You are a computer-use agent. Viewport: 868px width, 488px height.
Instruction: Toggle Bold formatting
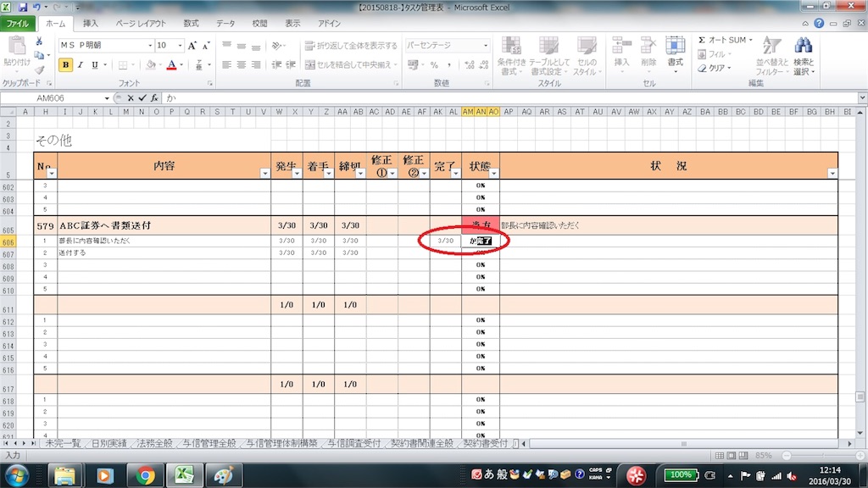[65, 64]
